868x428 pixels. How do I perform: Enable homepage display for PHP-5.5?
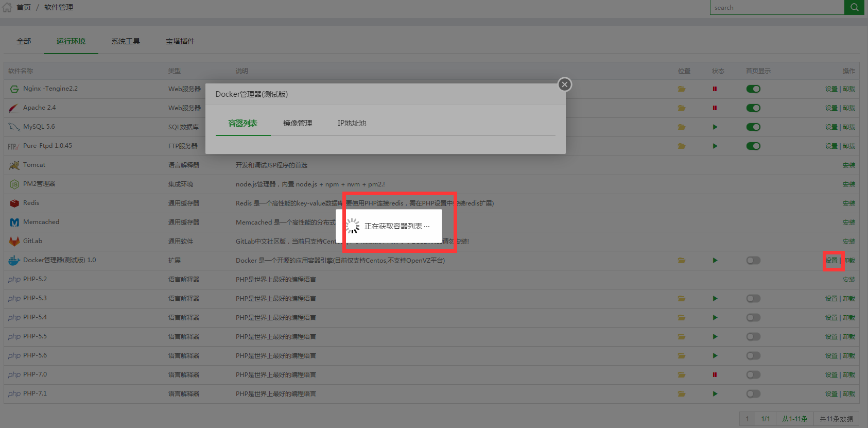coord(753,337)
